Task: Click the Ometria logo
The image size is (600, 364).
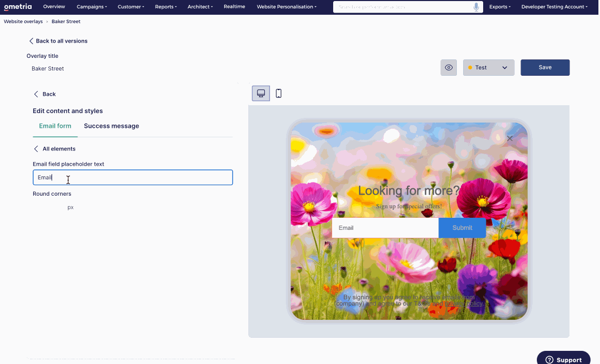Action: click(17, 6)
